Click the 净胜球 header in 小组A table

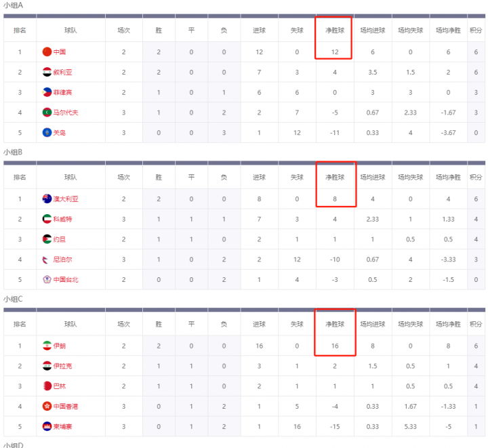tap(335, 30)
